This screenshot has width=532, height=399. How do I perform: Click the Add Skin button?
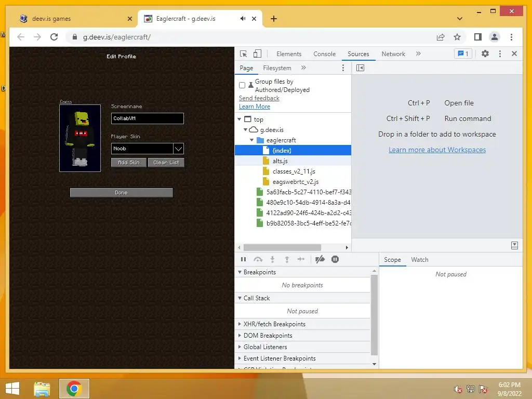[x=129, y=163]
